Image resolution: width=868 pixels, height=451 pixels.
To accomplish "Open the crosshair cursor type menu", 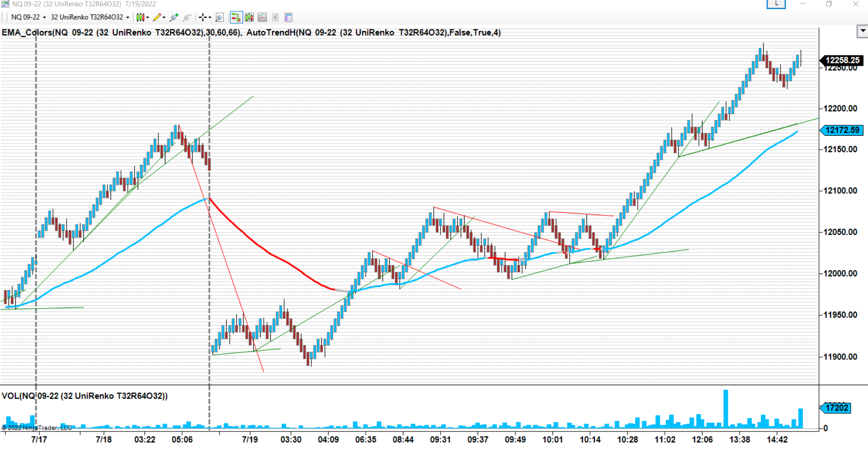I will coord(205,17).
